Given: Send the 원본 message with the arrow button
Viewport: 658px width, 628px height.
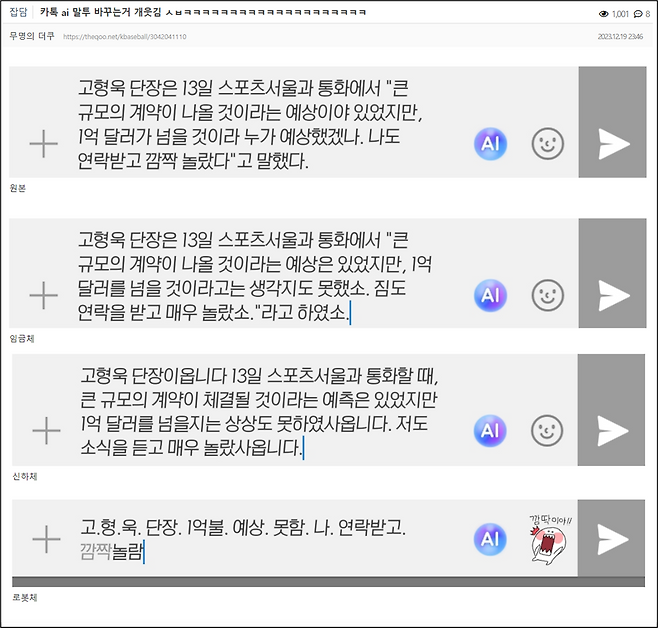Looking at the screenshot, I should click(x=612, y=144).
